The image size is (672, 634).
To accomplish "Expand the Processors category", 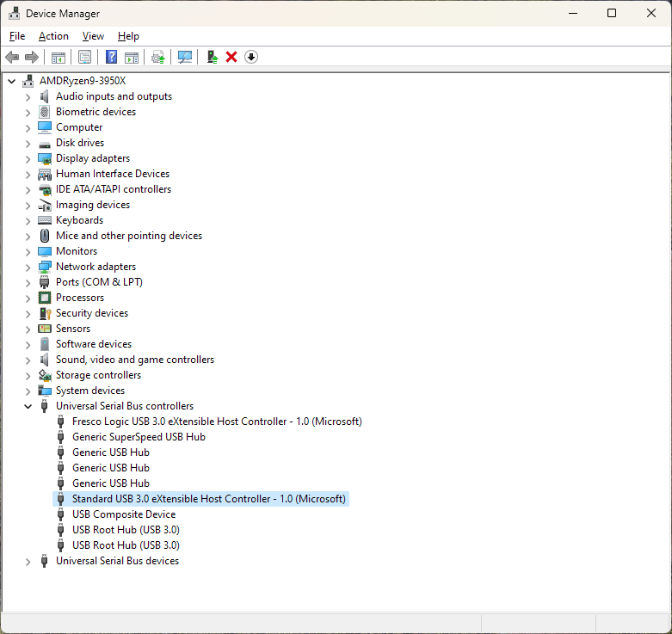I will [28, 299].
